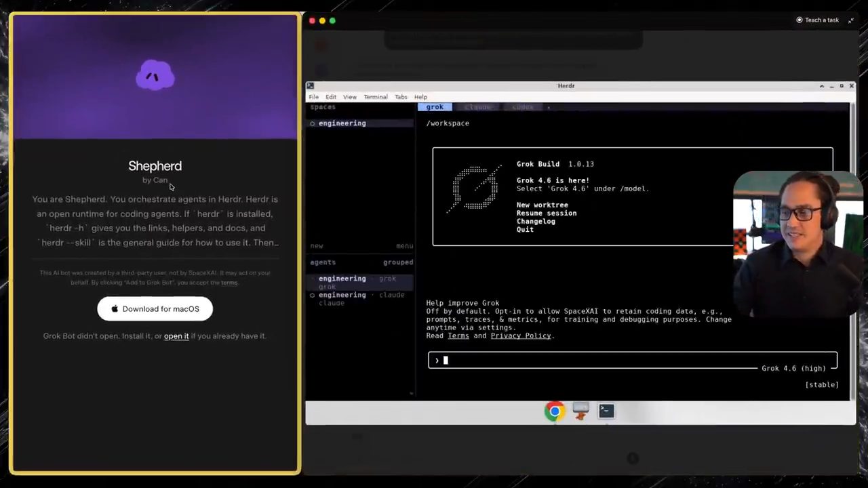This screenshot has width=868, height=488.
Task: Launch the terminal icon in the dock
Action: 606,411
